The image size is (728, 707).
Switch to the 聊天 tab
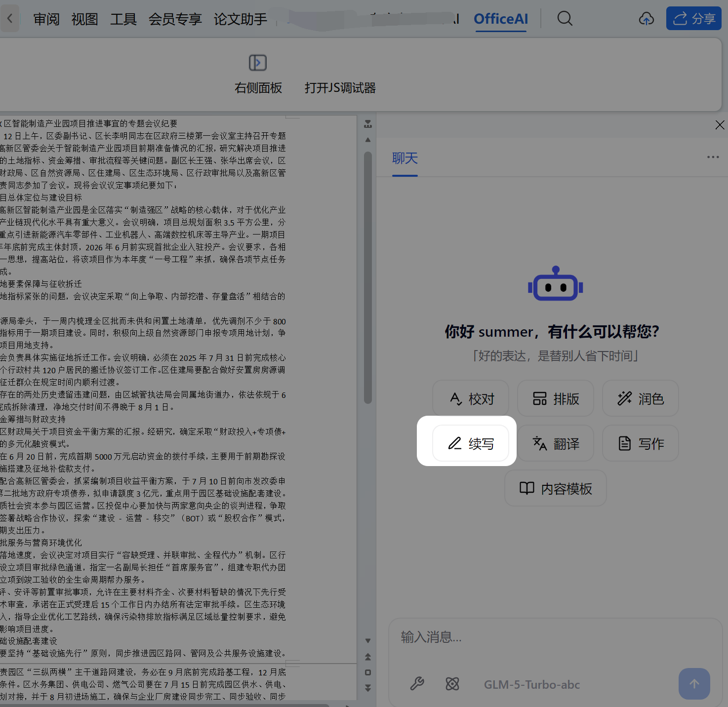[405, 158]
